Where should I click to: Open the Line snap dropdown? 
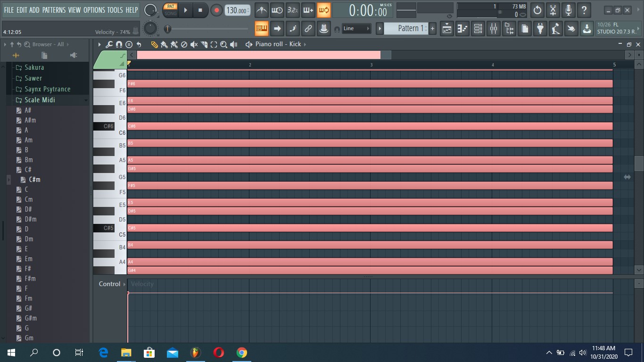coord(356,29)
